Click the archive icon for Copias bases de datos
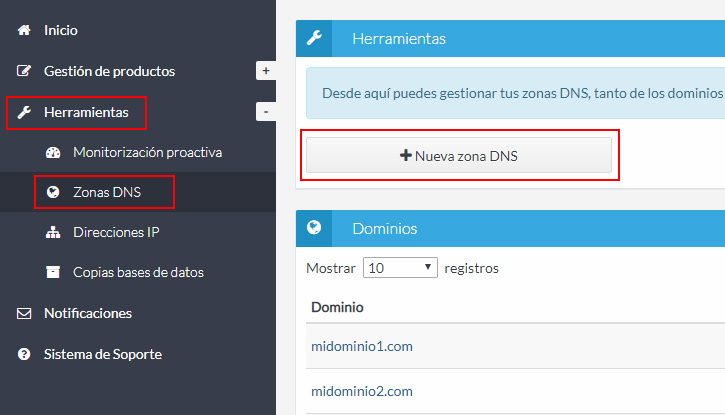Image resolution: width=725 pixels, height=415 pixels. click(x=53, y=272)
